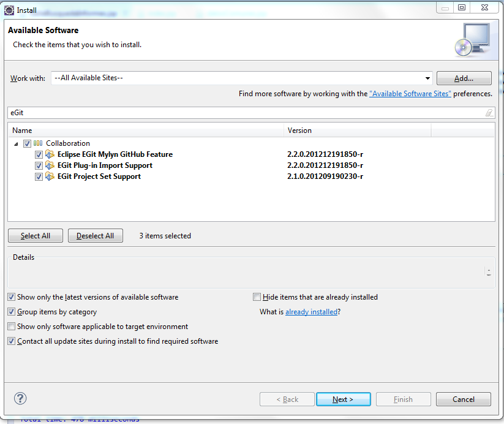Click the help question mark icon
504x424 pixels.
(20, 399)
